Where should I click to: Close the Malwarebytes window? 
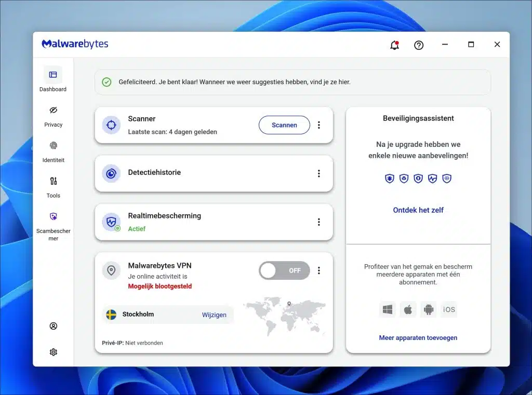click(x=497, y=45)
